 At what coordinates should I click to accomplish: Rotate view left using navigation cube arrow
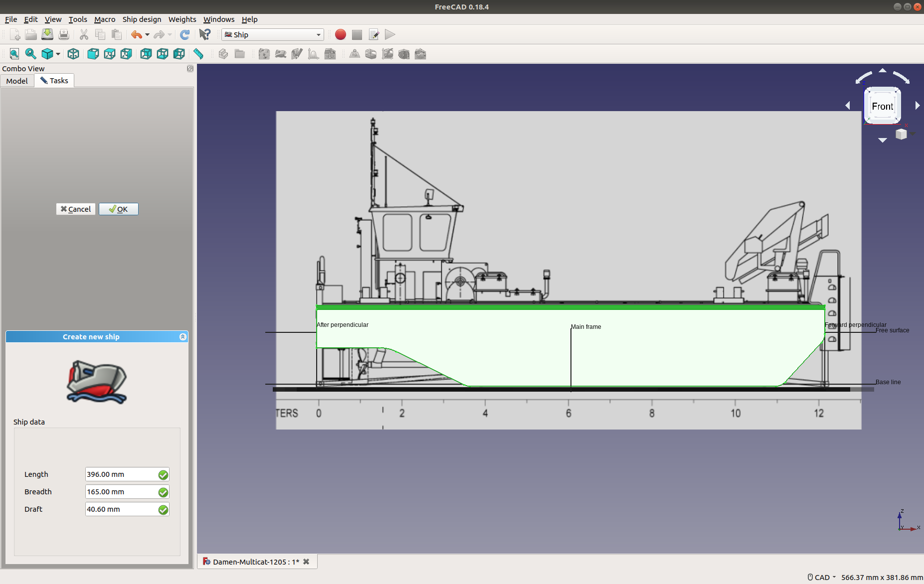tap(848, 106)
